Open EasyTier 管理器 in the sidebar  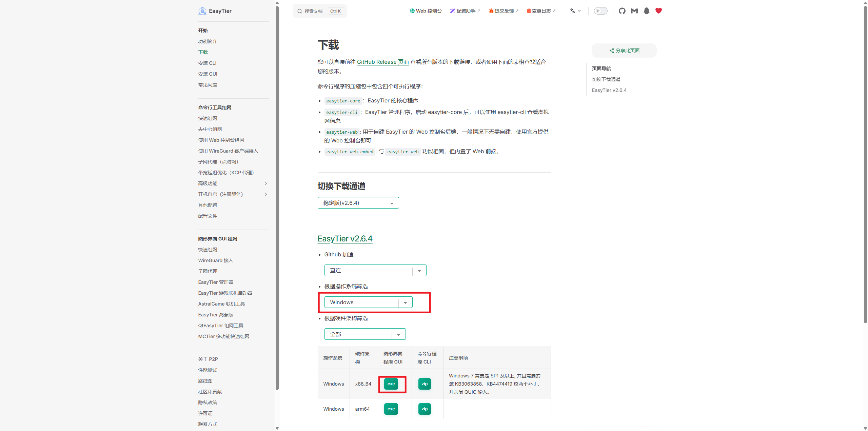216,282
